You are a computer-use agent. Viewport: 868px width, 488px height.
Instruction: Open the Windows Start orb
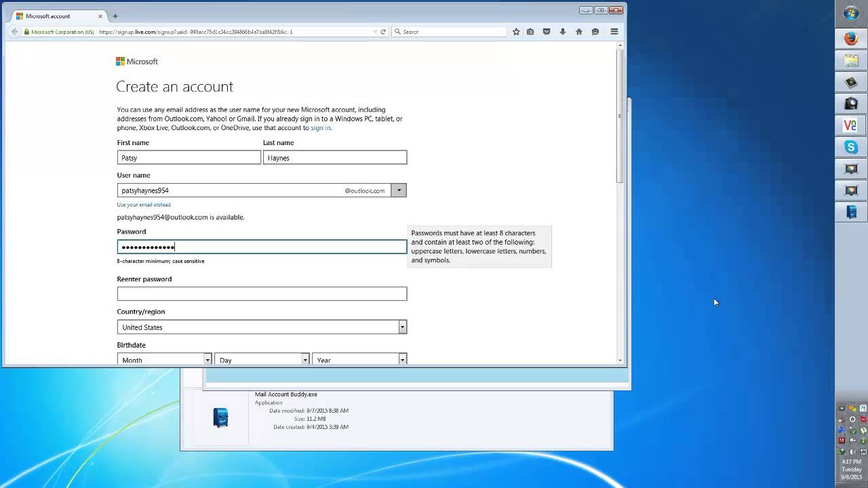(x=851, y=14)
